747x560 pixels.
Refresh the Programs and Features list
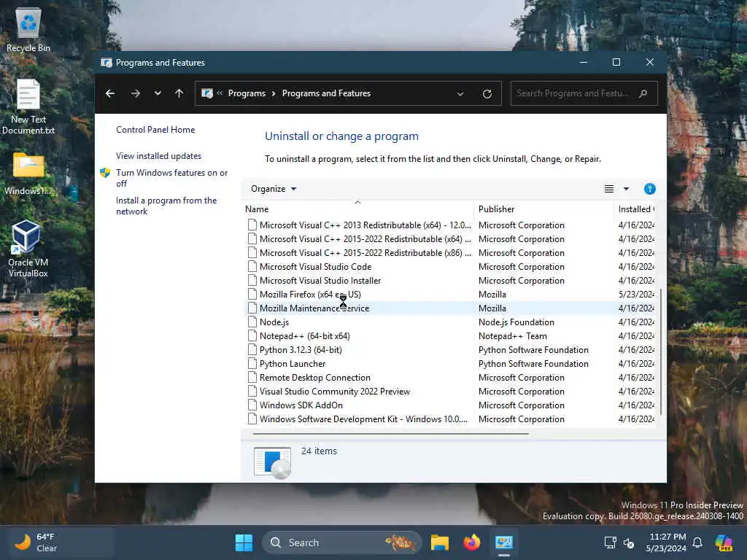487,94
